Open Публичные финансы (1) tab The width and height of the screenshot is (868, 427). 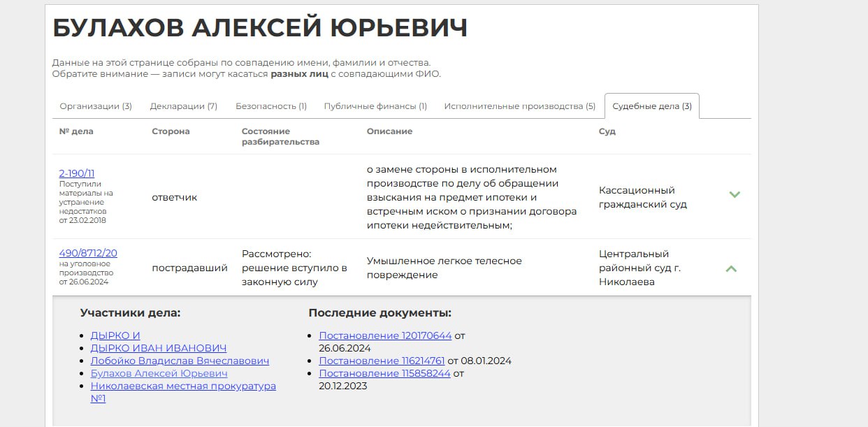tap(375, 106)
